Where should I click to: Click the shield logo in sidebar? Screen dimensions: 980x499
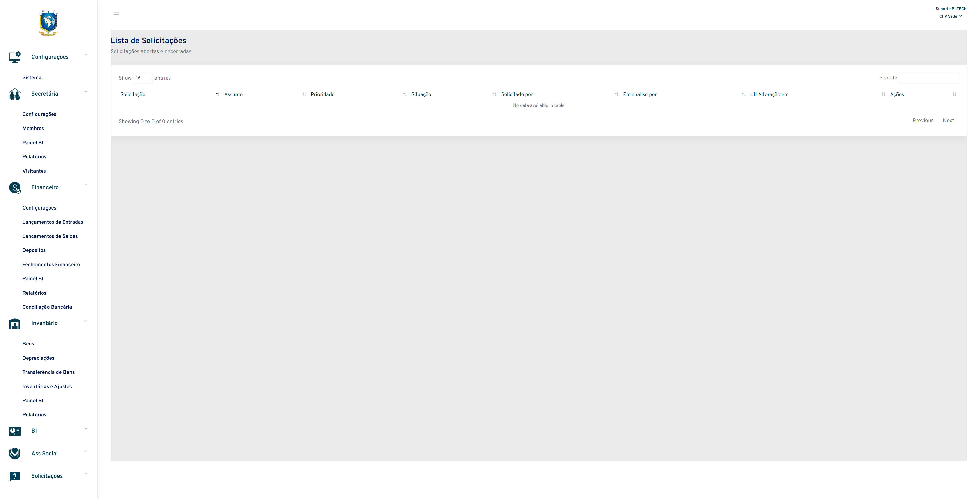(x=48, y=23)
